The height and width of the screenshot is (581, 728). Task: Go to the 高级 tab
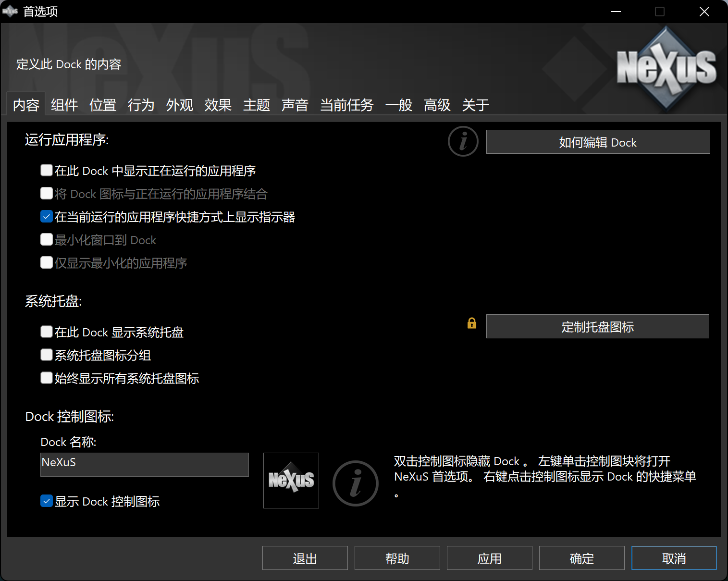click(x=437, y=104)
